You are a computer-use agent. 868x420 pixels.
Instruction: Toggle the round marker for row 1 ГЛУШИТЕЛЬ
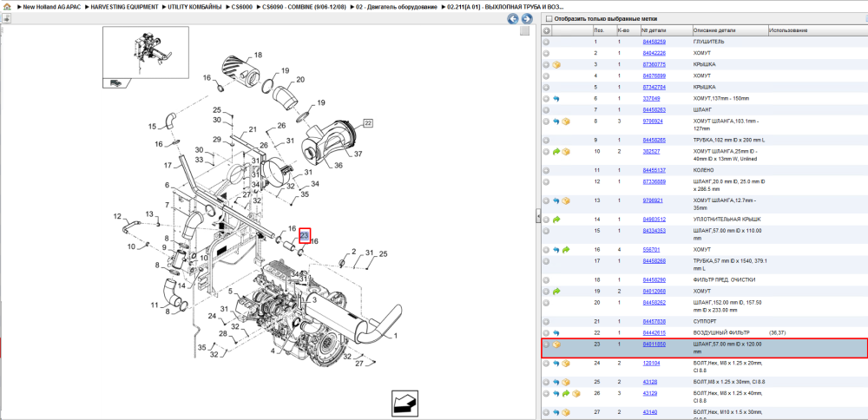pos(546,42)
